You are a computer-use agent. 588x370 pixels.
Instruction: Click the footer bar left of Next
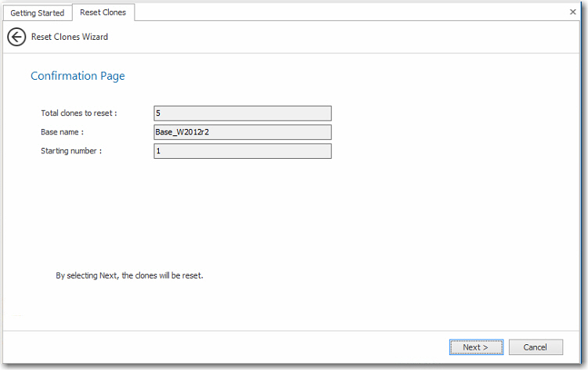(235, 347)
